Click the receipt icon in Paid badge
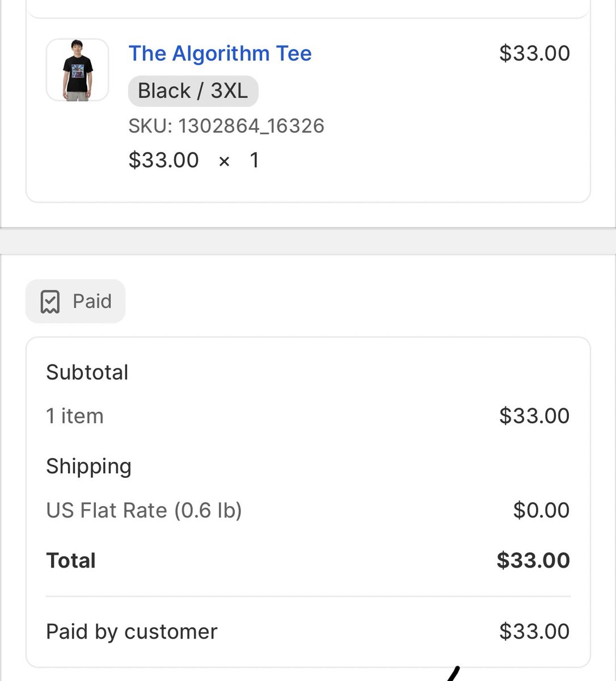The width and height of the screenshot is (616, 681). click(x=50, y=302)
